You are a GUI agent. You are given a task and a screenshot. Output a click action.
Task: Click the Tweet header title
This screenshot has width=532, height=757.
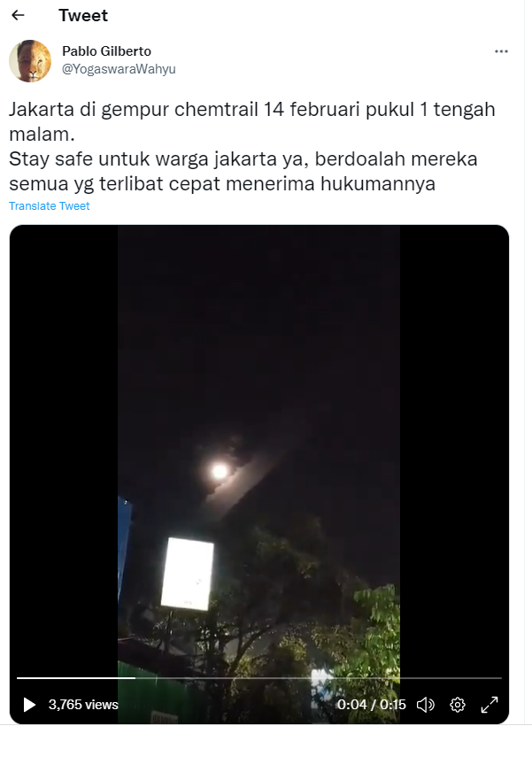(83, 15)
